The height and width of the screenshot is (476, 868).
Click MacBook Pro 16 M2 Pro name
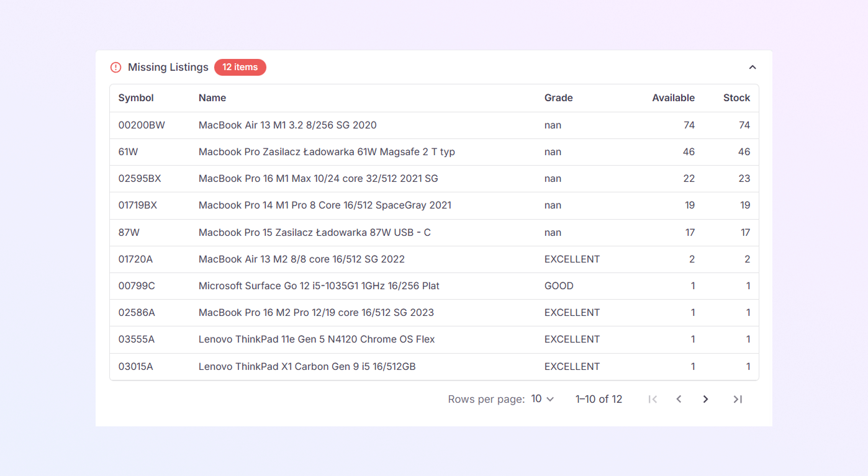tap(316, 313)
